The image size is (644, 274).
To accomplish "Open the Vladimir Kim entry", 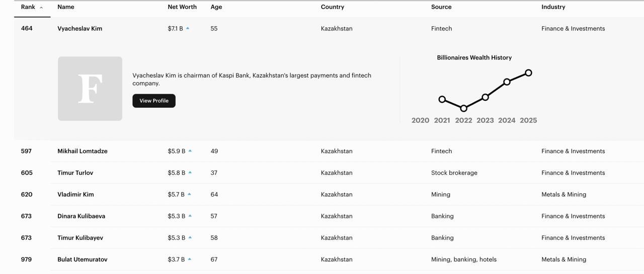I will [x=75, y=194].
